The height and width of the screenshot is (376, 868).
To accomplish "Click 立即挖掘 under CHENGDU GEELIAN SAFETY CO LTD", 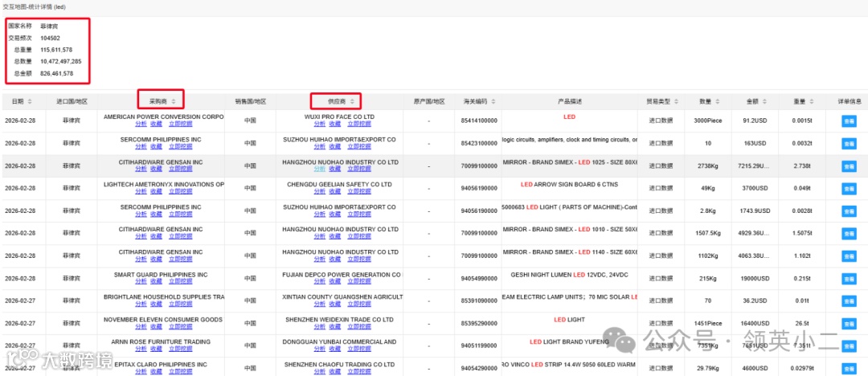I will (359, 191).
